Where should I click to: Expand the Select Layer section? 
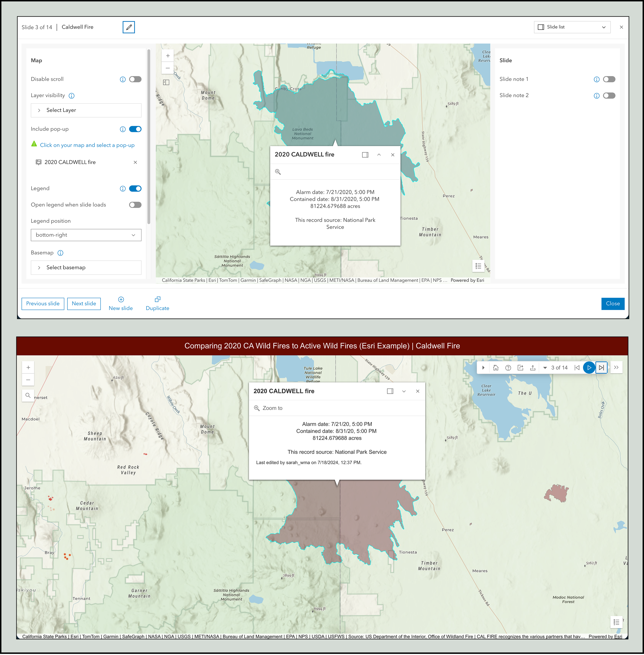86,110
